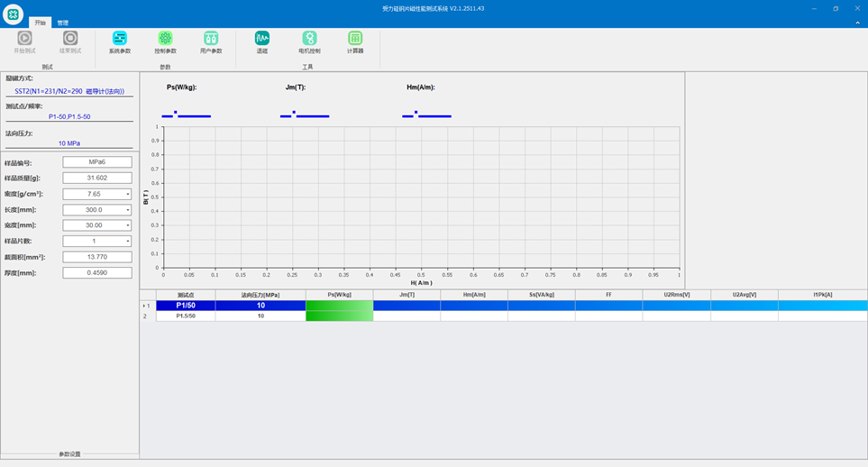Viewport: 868px width, 467px height.
Task: Click the I1Pk[A] column header
Action: click(x=823, y=295)
